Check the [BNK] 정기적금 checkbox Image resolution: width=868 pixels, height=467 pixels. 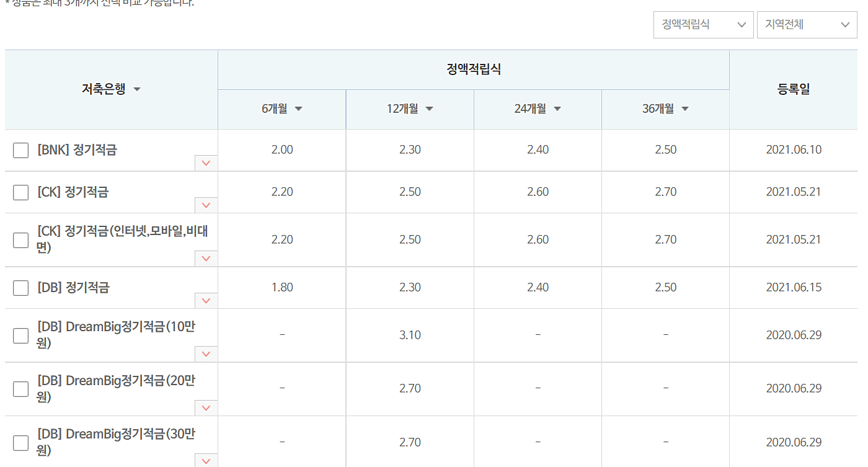click(20, 150)
